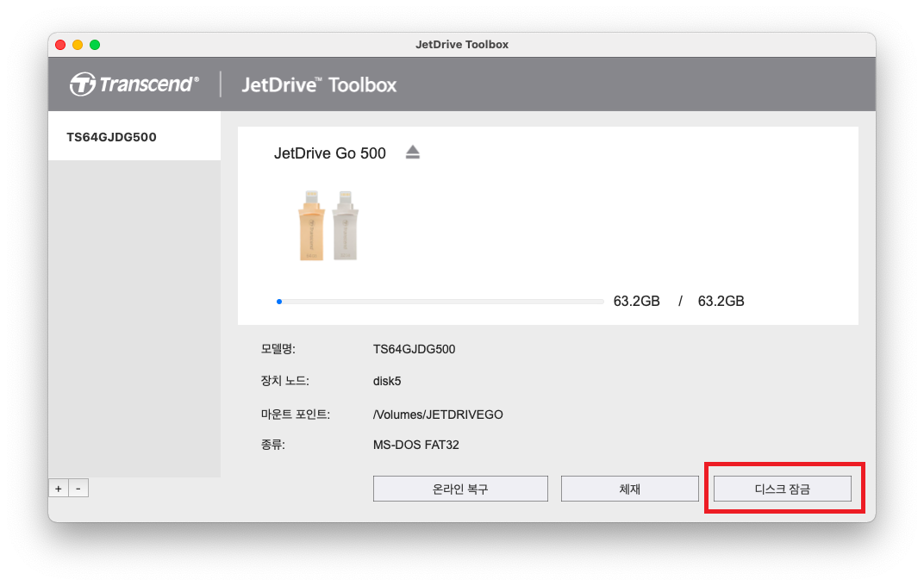The image size is (924, 586).
Task: Click the storage usage progress bar
Action: [x=440, y=302]
